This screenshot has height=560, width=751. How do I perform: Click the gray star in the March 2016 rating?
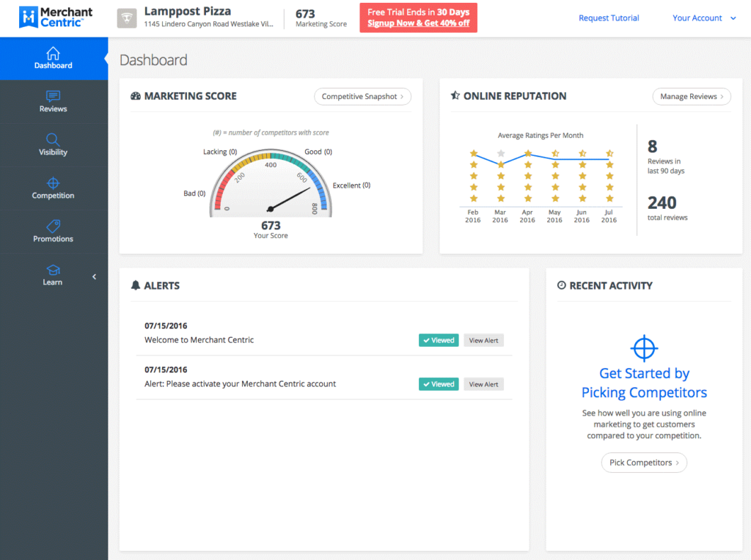click(x=500, y=152)
